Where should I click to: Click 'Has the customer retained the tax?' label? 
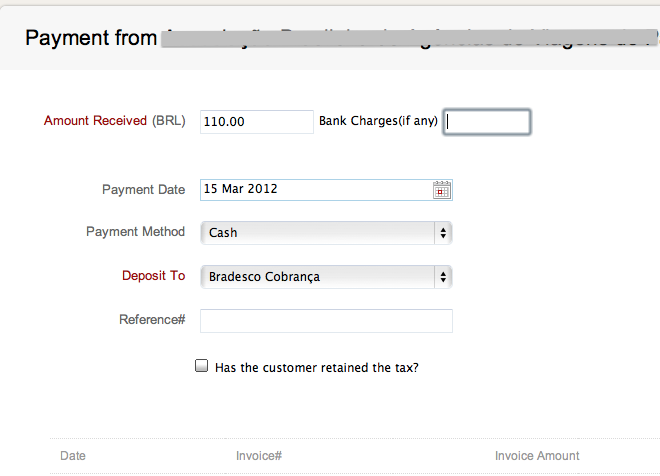(x=316, y=368)
